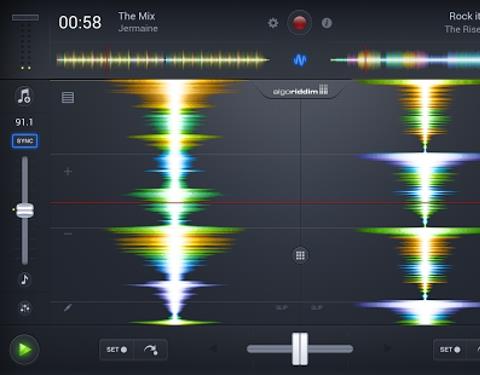
Task: Toggle the SYNC button for left deck
Action: click(x=25, y=141)
